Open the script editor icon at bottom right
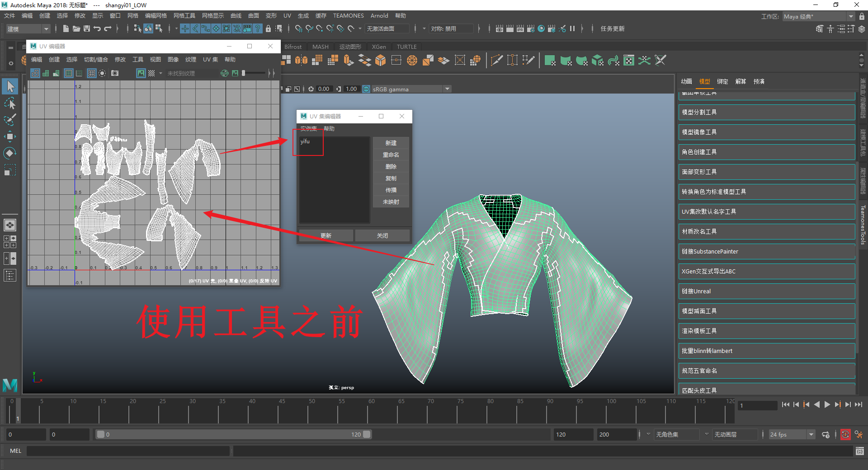Image resolution: width=868 pixels, height=470 pixels. [859, 451]
